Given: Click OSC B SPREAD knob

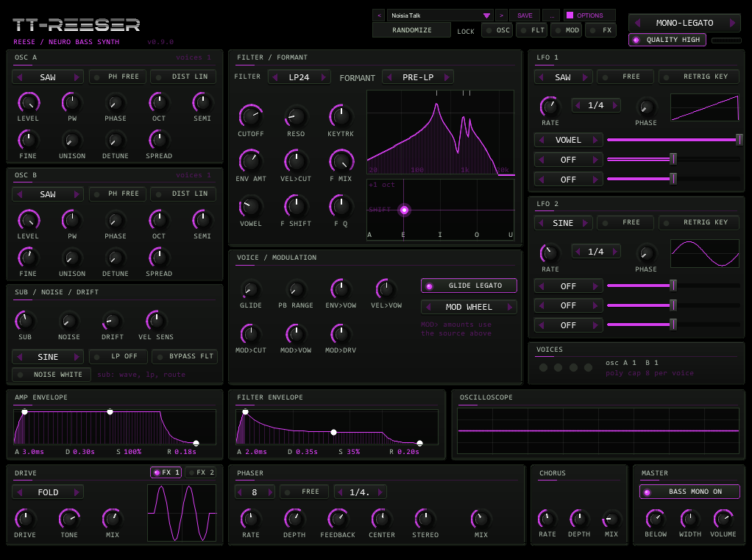Looking at the screenshot, I should [159, 258].
